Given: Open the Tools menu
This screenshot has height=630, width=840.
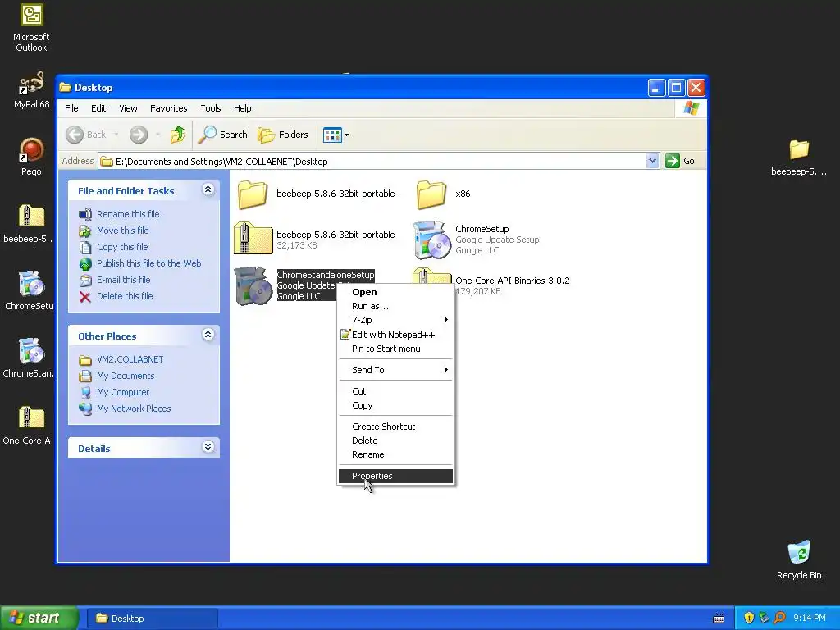Looking at the screenshot, I should 211,108.
